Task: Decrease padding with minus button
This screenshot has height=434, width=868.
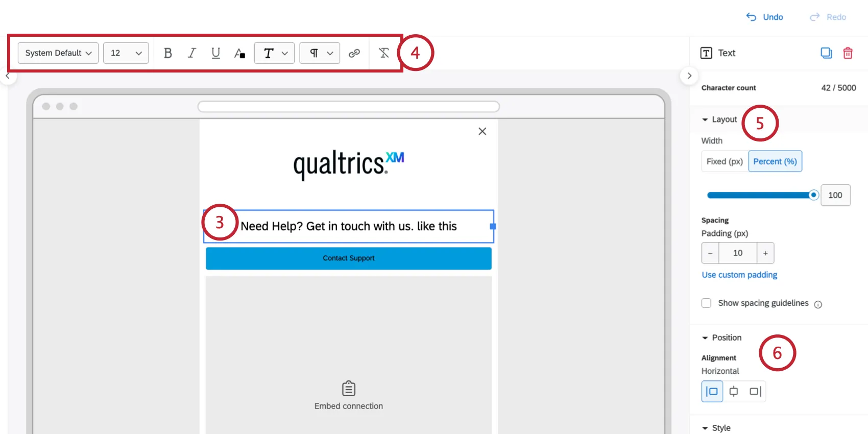Action: (x=710, y=253)
